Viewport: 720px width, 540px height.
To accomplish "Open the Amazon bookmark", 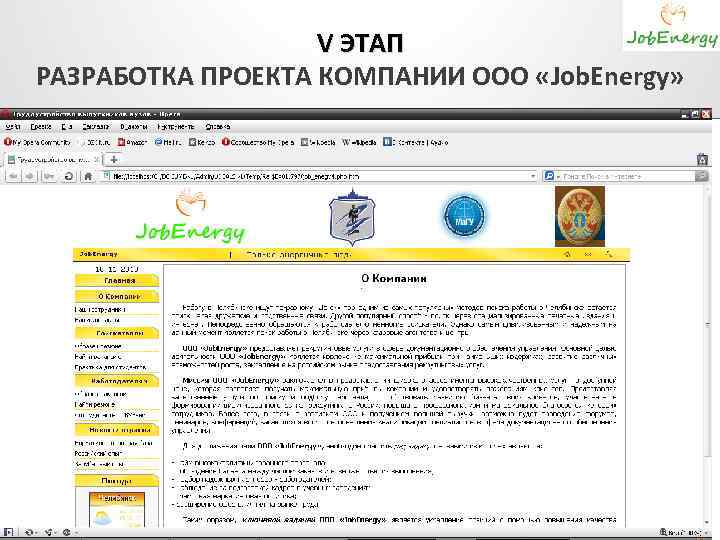I will tap(132, 142).
